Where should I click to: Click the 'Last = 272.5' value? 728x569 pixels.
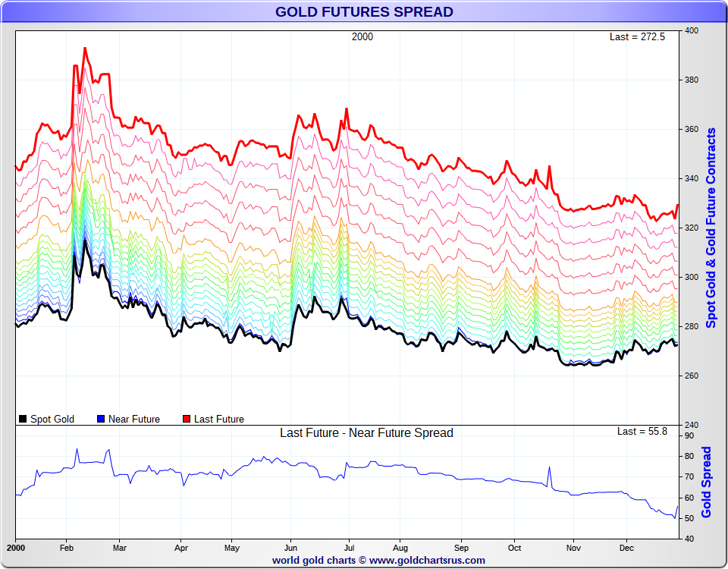[x=637, y=36]
